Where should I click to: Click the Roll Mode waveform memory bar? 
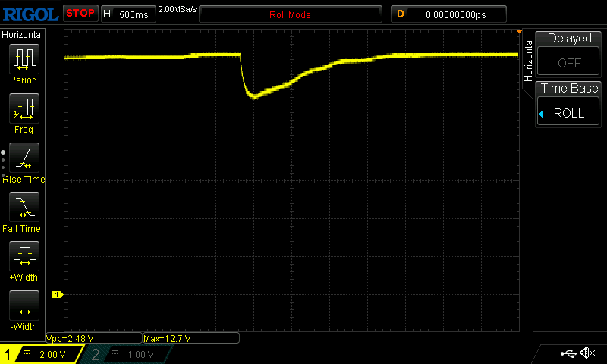click(x=291, y=14)
